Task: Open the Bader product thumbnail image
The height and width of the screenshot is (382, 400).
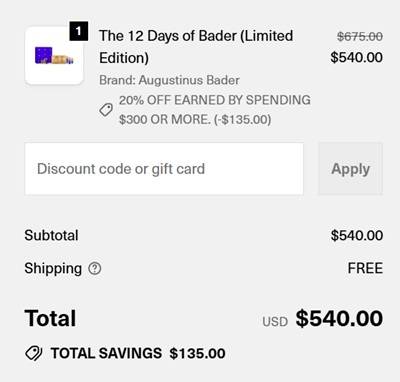Action: [54, 56]
